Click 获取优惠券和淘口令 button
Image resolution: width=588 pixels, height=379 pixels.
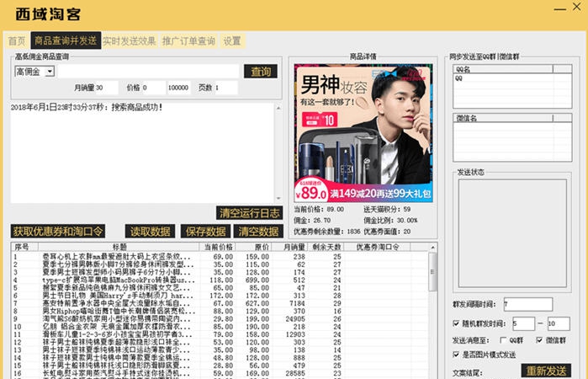tap(58, 232)
